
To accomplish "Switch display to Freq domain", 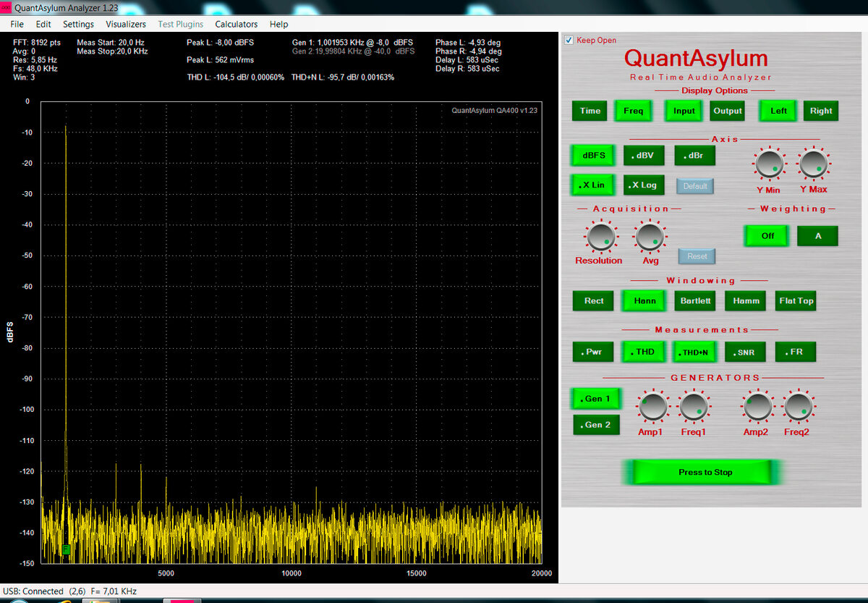I will click(633, 111).
